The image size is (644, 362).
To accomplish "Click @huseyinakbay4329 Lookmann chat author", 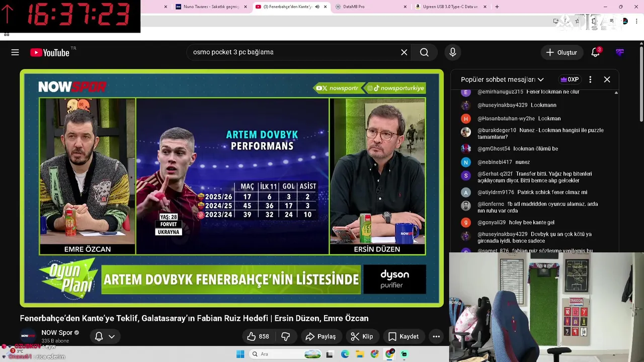I will [503, 105].
